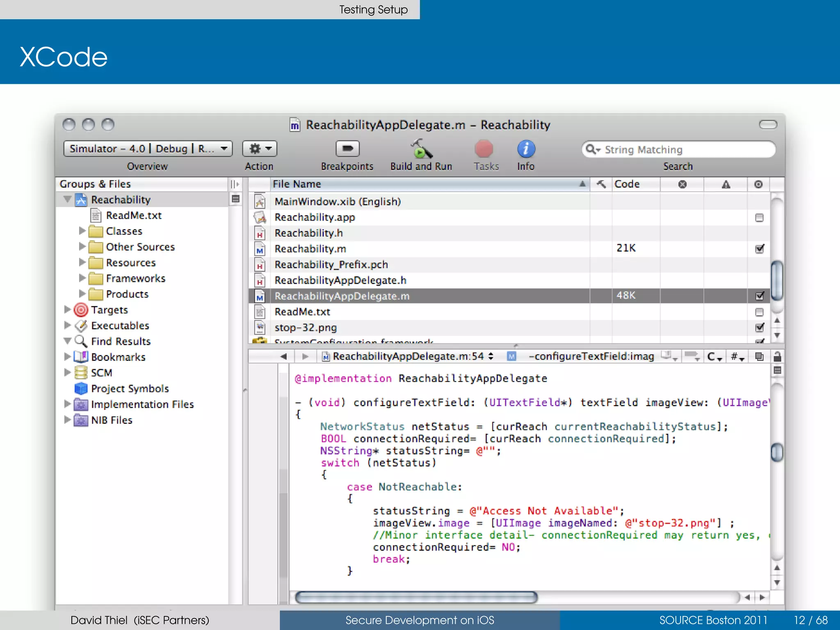Select Reachability.h in file list
Viewport: 840px width, 630px height.
509,233
